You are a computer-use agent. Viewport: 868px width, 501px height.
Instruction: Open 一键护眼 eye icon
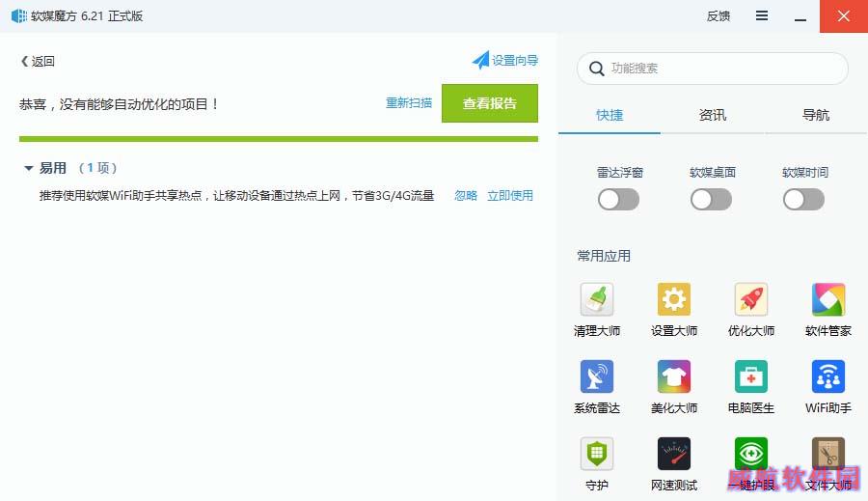coord(751,454)
